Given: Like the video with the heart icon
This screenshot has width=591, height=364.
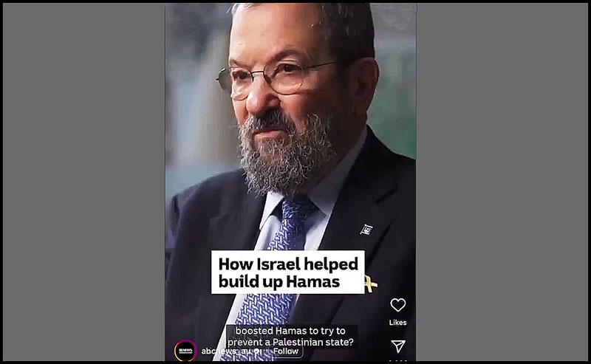Looking at the screenshot, I should click(397, 305).
